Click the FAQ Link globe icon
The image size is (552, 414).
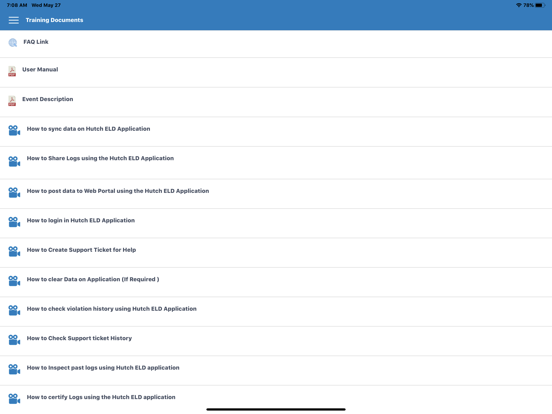click(13, 43)
